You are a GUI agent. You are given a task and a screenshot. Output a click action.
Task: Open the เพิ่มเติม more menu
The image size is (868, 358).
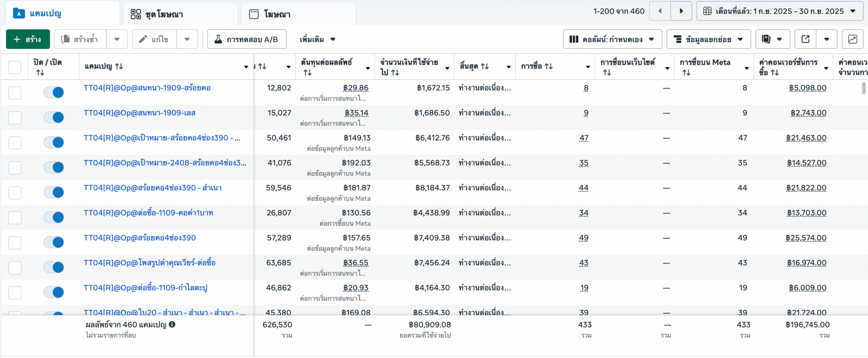click(x=317, y=39)
